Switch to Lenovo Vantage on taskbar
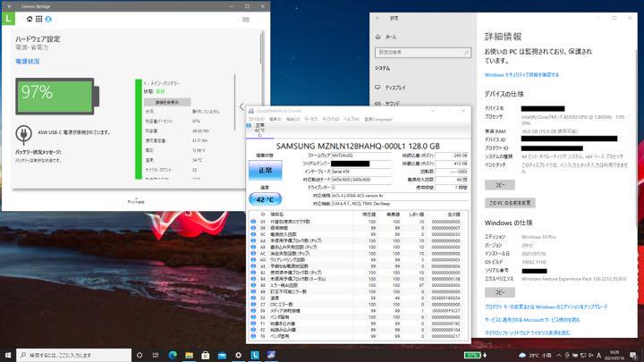 point(255,355)
